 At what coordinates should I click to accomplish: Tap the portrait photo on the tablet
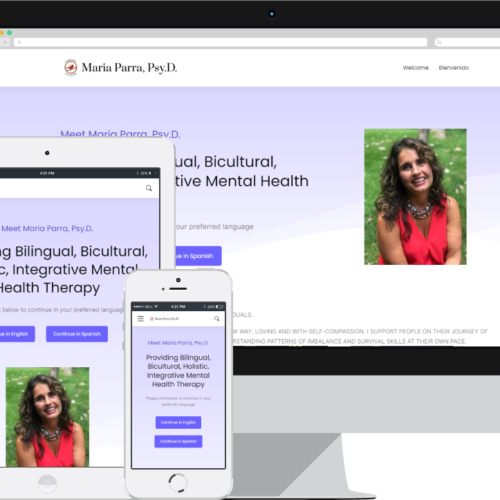(47, 417)
